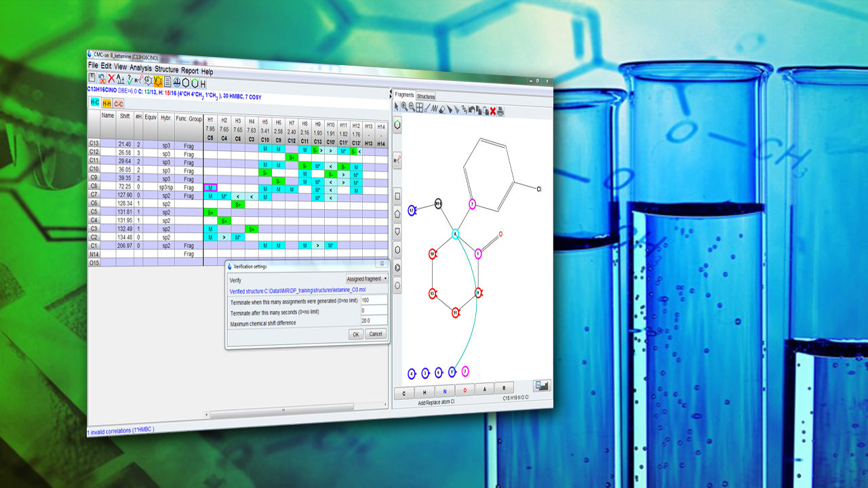Image resolution: width=868 pixels, height=488 pixels.
Task: Select the eraser tool in the Fragments toolbar
Action: 442,110
